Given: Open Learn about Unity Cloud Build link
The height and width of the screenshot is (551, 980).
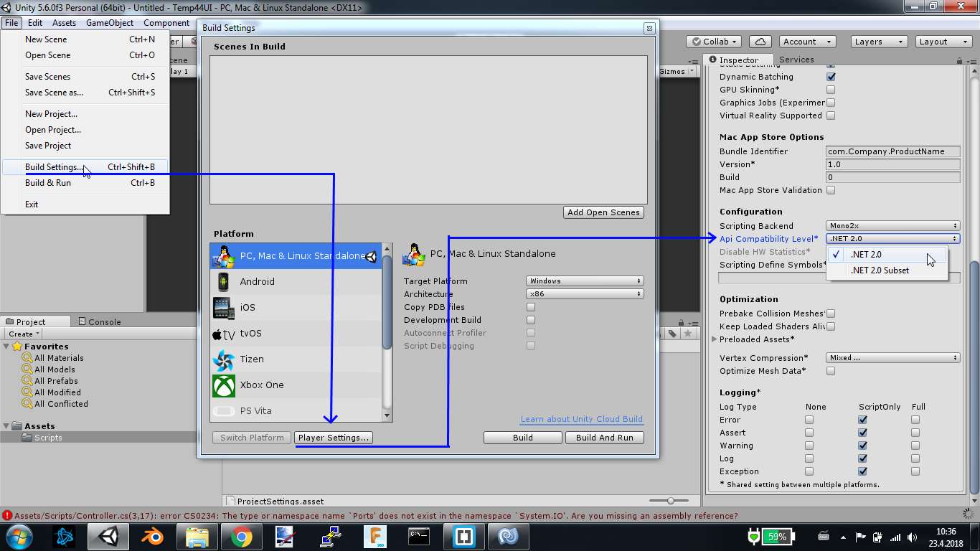Looking at the screenshot, I should [582, 419].
